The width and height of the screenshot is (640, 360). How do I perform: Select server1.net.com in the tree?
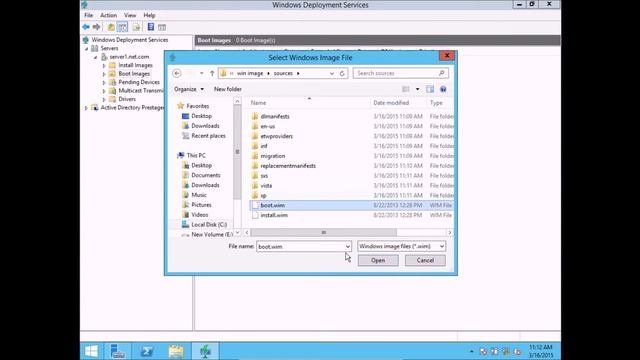(129, 57)
